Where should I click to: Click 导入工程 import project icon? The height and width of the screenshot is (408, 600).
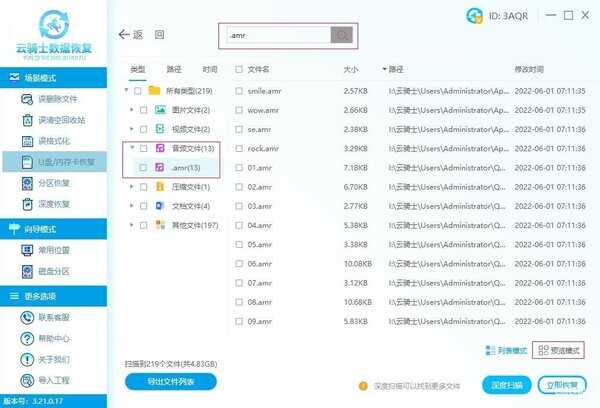click(x=27, y=380)
